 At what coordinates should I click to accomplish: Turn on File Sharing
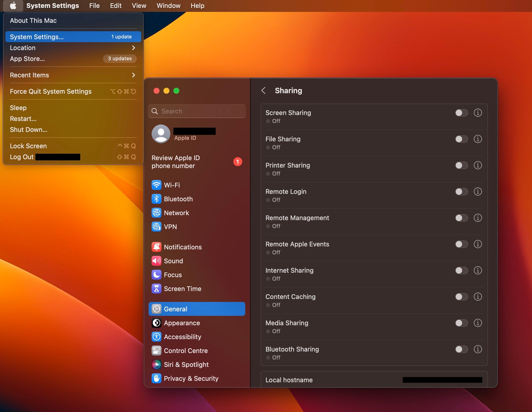click(461, 139)
